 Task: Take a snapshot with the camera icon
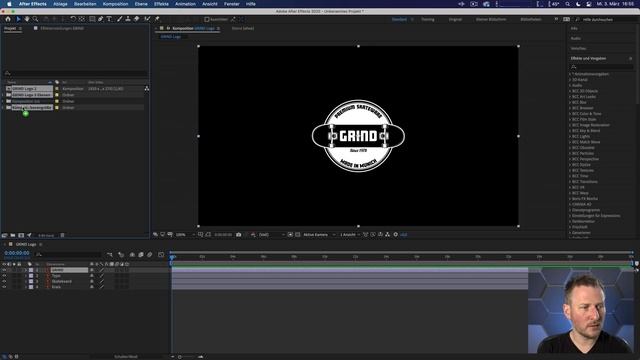[239, 235]
